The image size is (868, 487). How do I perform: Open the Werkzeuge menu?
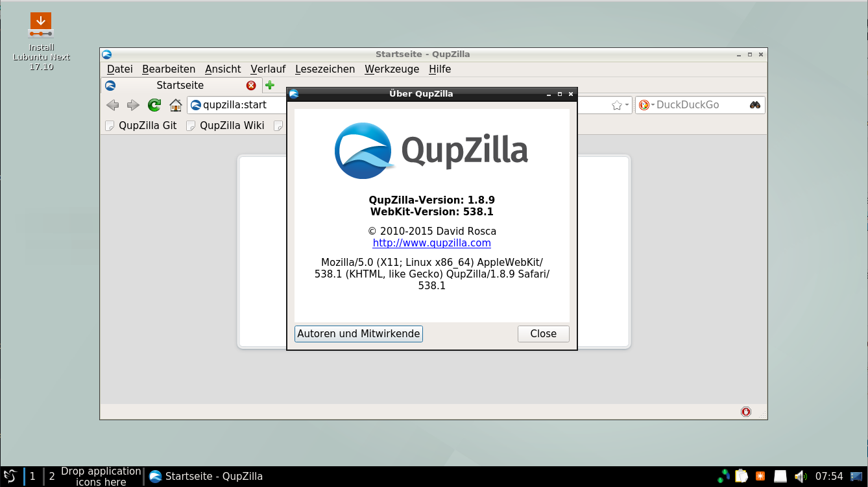click(392, 69)
